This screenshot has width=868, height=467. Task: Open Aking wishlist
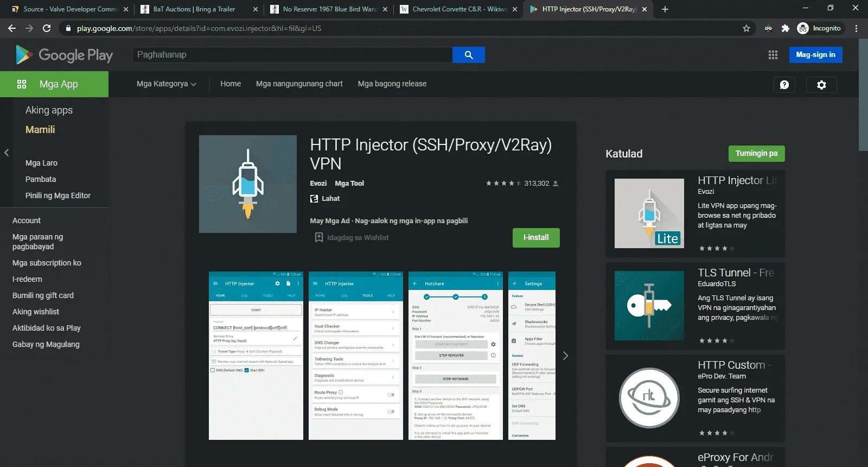(x=36, y=312)
